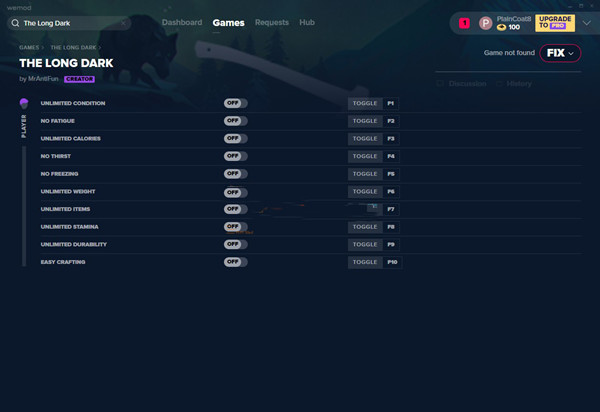Click TOGGLE button for Unlimited Weight
This screenshot has height=412, width=600.
365,191
